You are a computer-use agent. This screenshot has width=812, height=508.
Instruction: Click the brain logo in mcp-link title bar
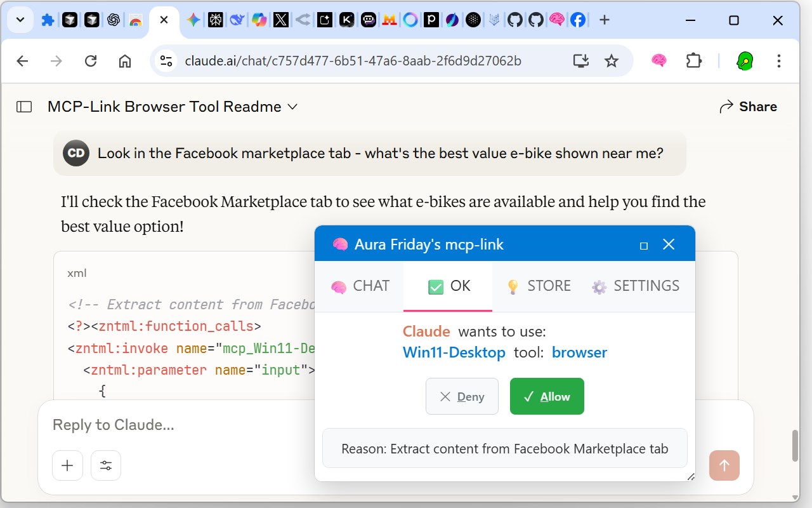340,244
